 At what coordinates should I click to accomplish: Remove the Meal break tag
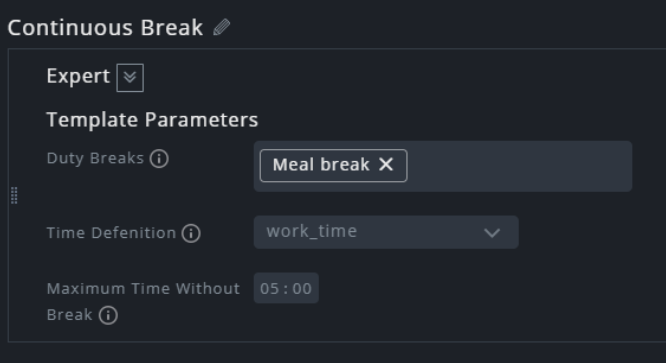click(x=386, y=164)
